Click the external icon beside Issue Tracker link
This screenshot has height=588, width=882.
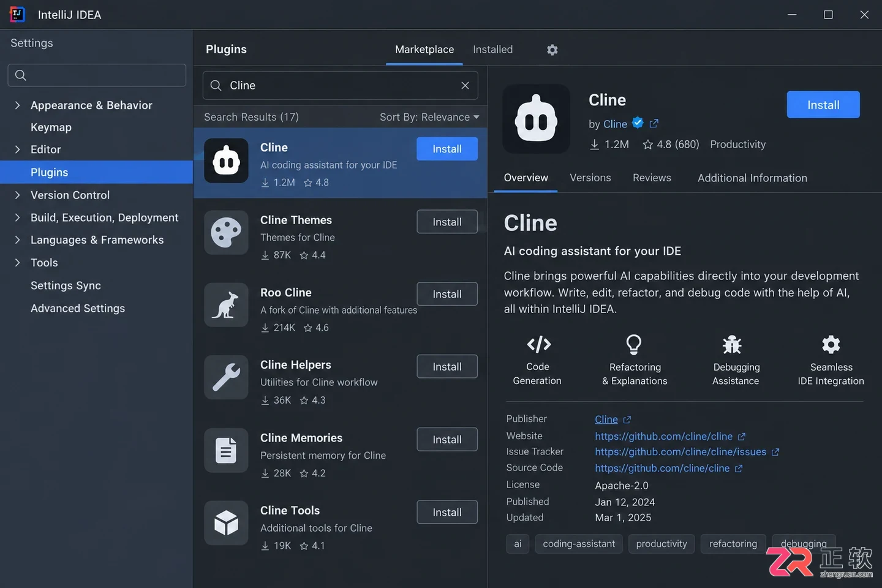click(x=775, y=452)
